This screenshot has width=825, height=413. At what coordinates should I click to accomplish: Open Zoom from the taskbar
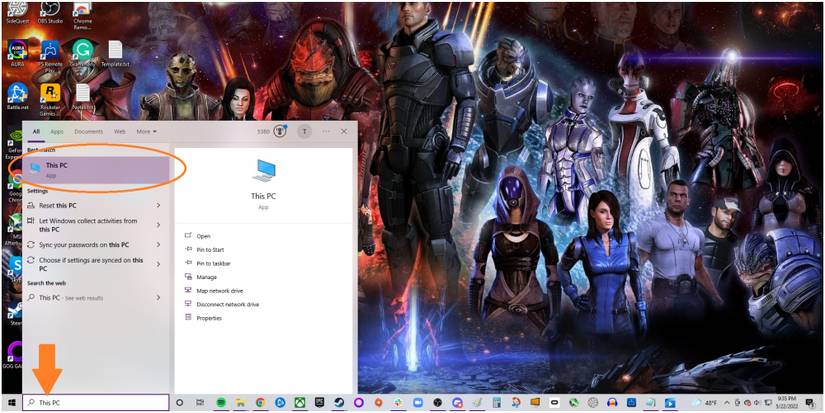tap(418, 402)
